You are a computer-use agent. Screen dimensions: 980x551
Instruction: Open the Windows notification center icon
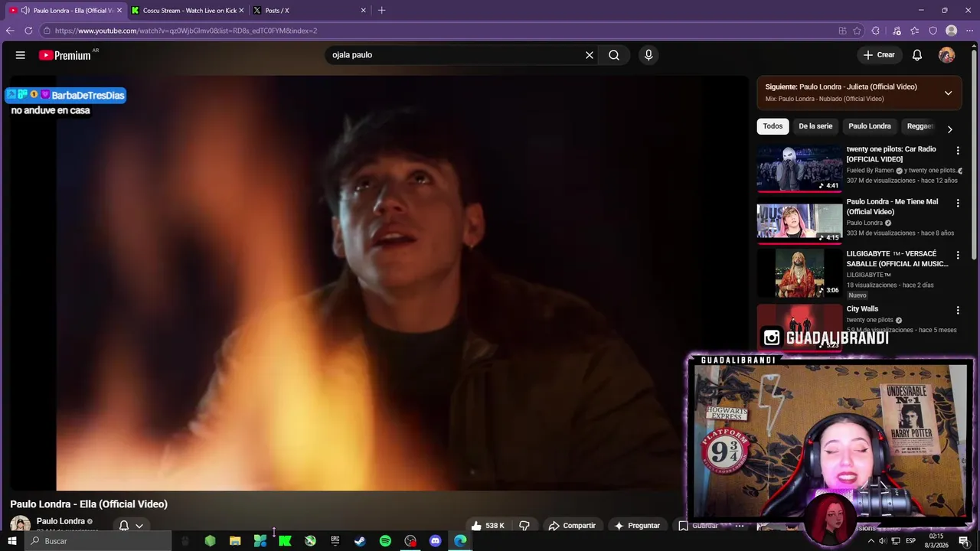pyautogui.click(x=964, y=541)
